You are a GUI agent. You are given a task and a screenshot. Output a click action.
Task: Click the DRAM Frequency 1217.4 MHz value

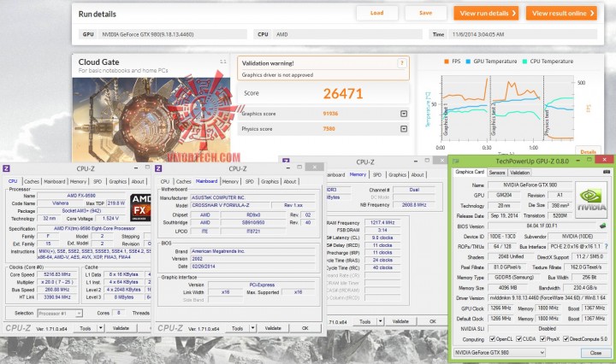(x=382, y=222)
